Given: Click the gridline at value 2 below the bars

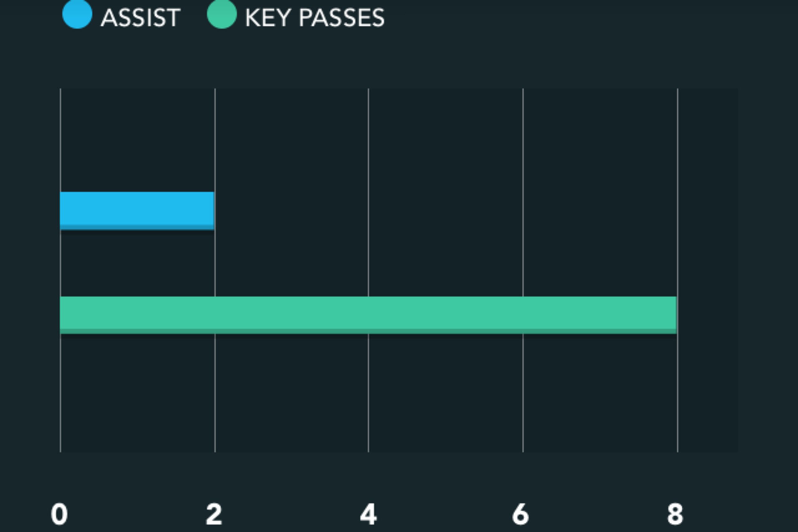Looking at the screenshot, I should coord(214,393).
